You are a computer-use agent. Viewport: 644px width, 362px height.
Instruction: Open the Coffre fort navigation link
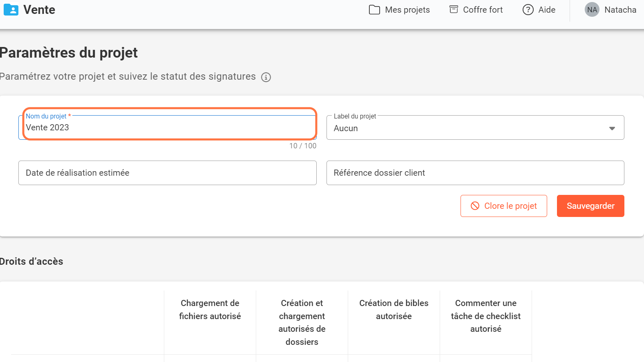click(483, 10)
